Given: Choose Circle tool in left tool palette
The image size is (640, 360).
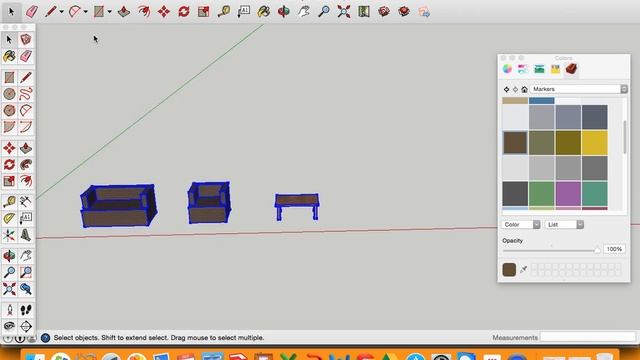Looking at the screenshot, I should pyautogui.click(x=9, y=94).
